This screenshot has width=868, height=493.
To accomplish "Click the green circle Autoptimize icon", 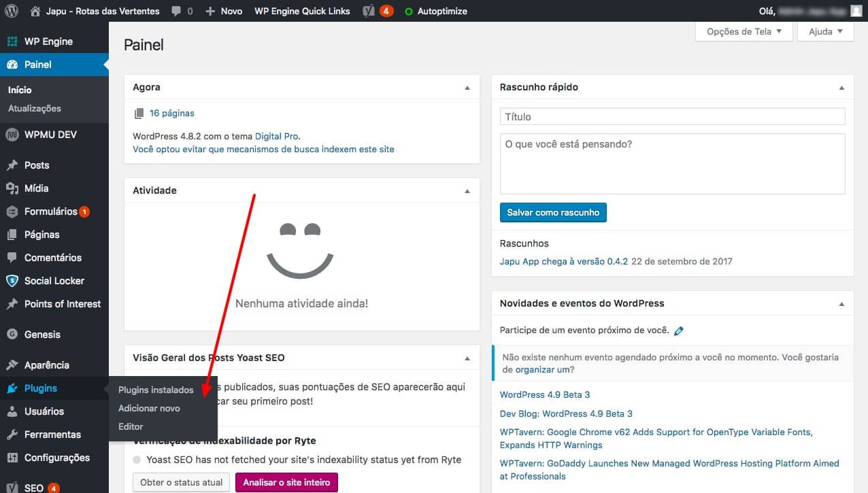I will [x=408, y=12].
